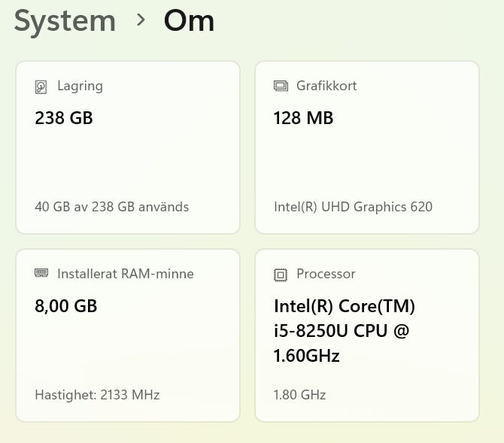Click the 1.80 GHz speed text
The image size is (504, 443).
[x=300, y=395]
